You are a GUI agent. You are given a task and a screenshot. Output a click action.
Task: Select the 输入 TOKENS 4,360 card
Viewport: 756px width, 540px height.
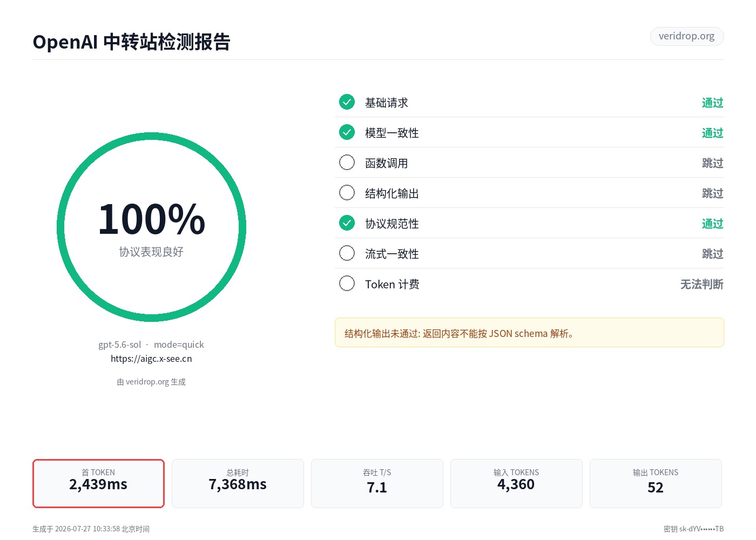[516, 483]
